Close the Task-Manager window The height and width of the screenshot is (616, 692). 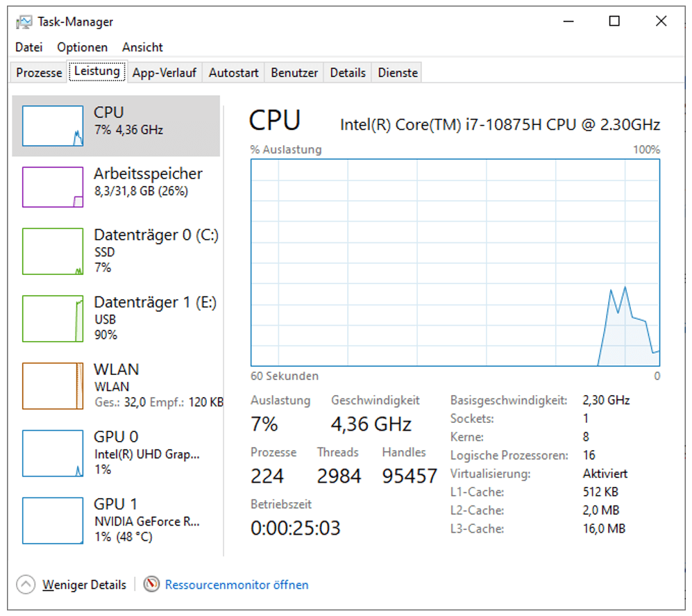(x=661, y=22)
